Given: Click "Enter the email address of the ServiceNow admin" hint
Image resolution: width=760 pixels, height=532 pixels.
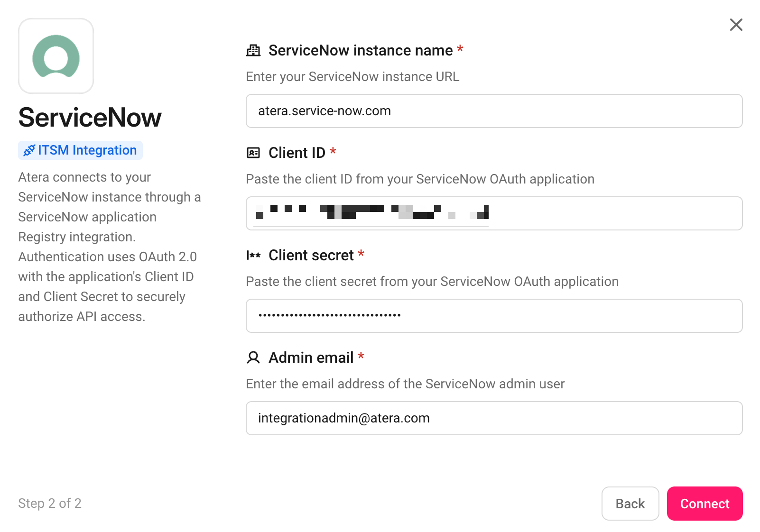Looking at the screenshot, I should tap(405, 384).
